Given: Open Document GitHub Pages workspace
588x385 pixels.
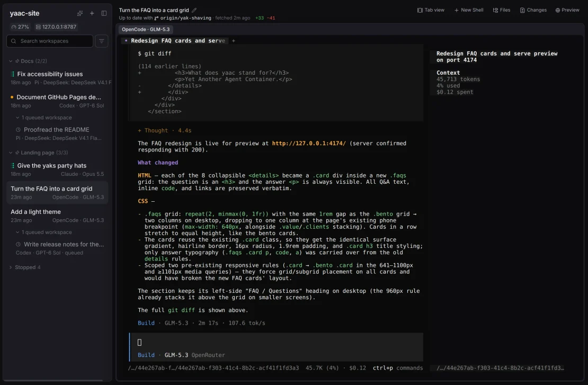Looking at the screenshot, I should pyautogui.click(x=57, y=101).
